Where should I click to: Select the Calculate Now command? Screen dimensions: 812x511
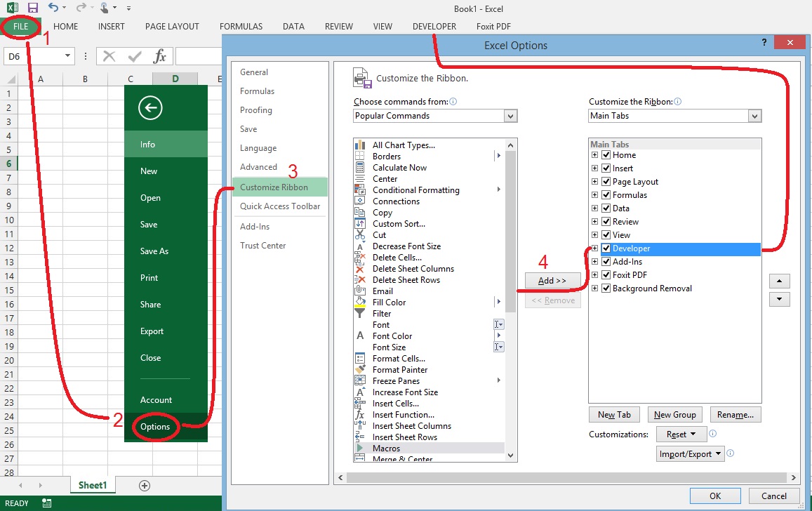pyautogui.click(x=399, y=168)
